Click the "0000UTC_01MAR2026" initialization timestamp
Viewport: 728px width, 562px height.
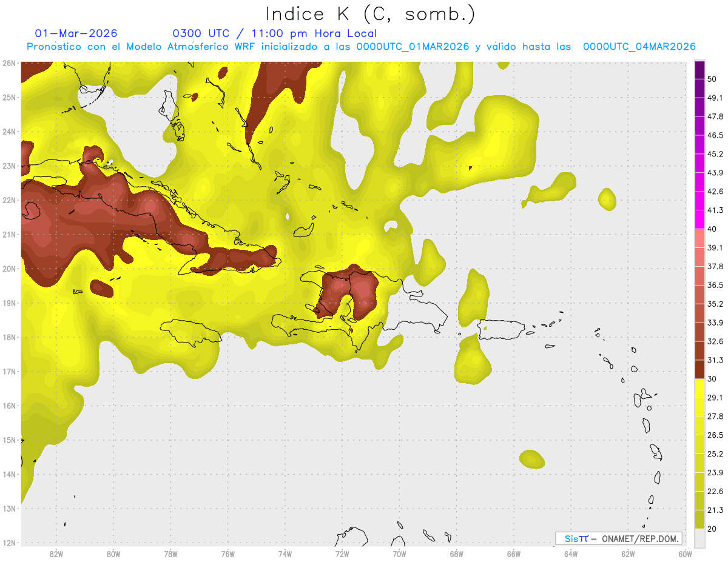tap(413, 47)
